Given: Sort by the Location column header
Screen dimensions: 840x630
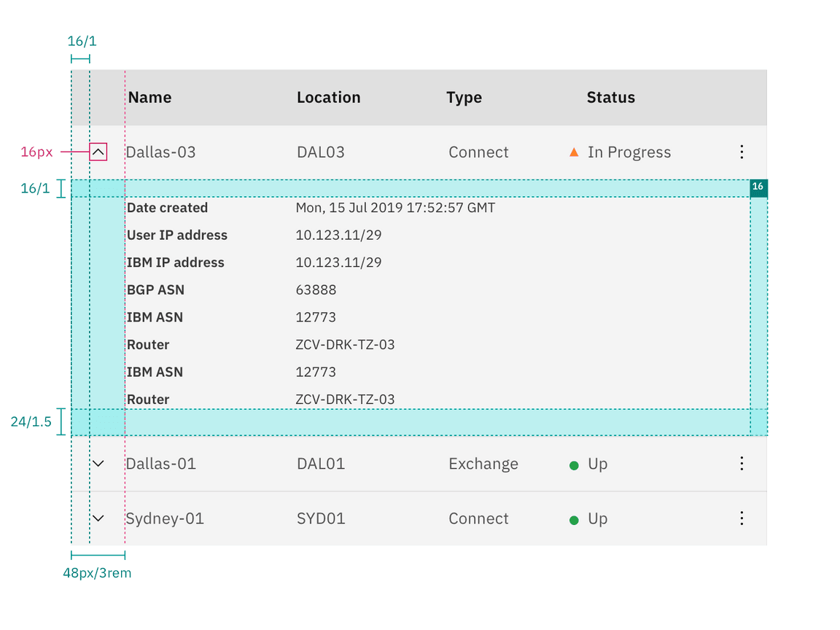Looking at the screenshot, I should click(x=328, y=98).
